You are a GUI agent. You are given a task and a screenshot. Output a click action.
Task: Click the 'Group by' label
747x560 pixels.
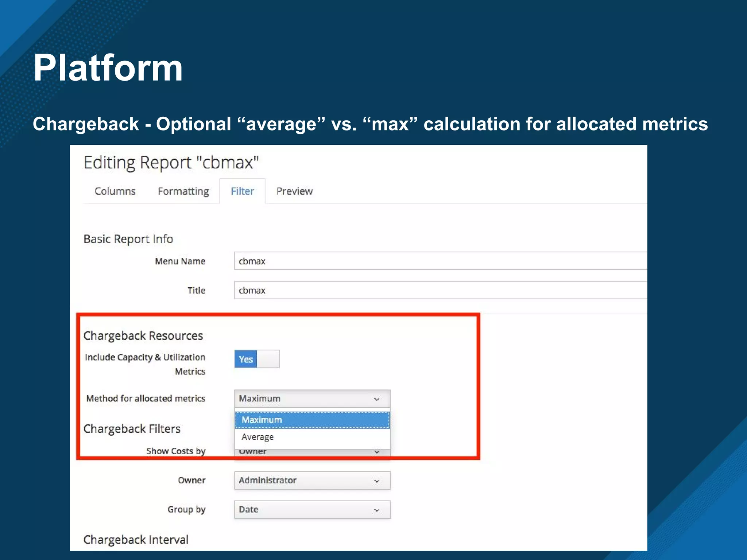[x=186, y=510]
